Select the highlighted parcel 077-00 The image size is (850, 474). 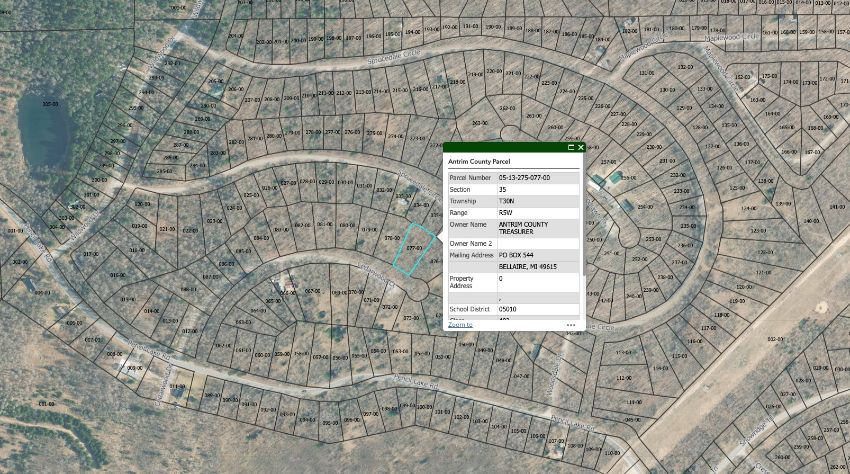414,247
